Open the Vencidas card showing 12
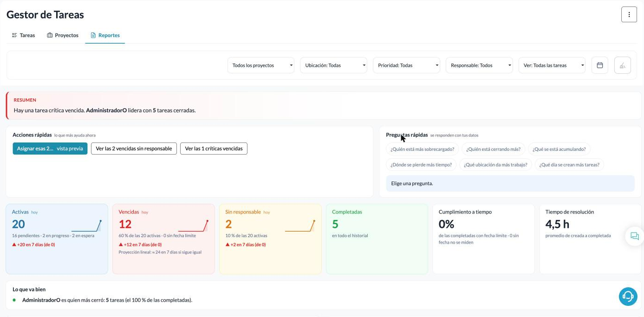Viewport: 644px width, 317px height. [x=163, y=239]
